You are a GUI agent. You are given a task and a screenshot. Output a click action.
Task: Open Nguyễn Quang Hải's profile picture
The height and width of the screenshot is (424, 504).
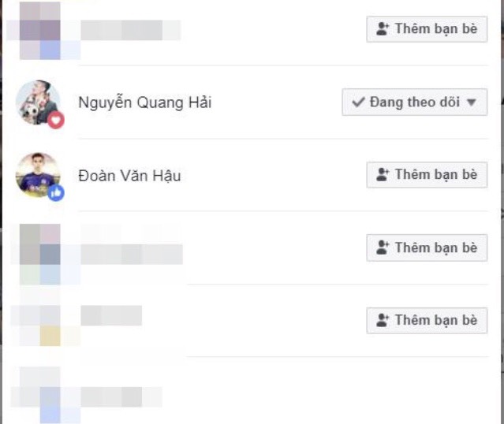(38, 102)
